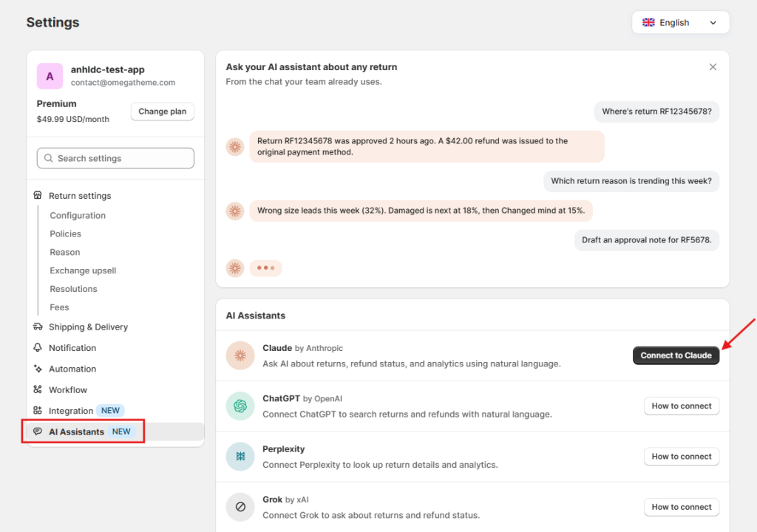
Task: Open Policies settings page
Action: click(66, 233)
